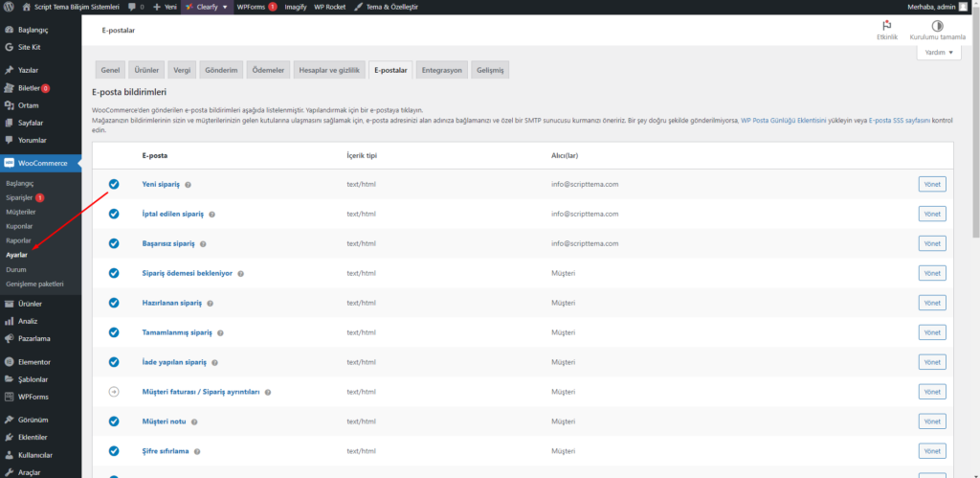
Task: Open Ayarlar in WooCommerce submenu
Action: (x=16, y=255)
